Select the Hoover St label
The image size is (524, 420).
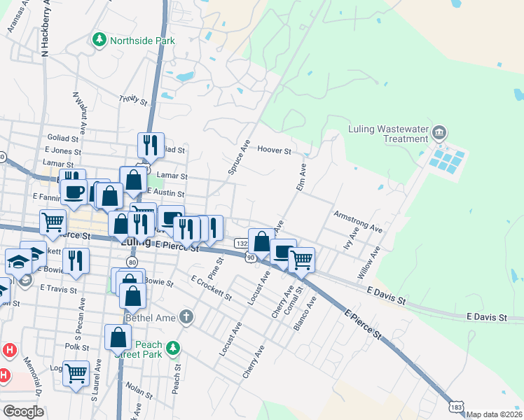275,150
